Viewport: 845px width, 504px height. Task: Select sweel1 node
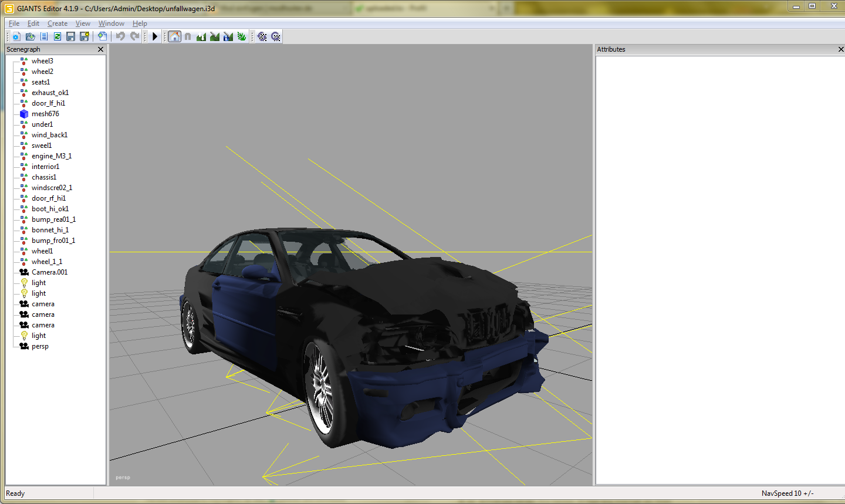point(42,146)
